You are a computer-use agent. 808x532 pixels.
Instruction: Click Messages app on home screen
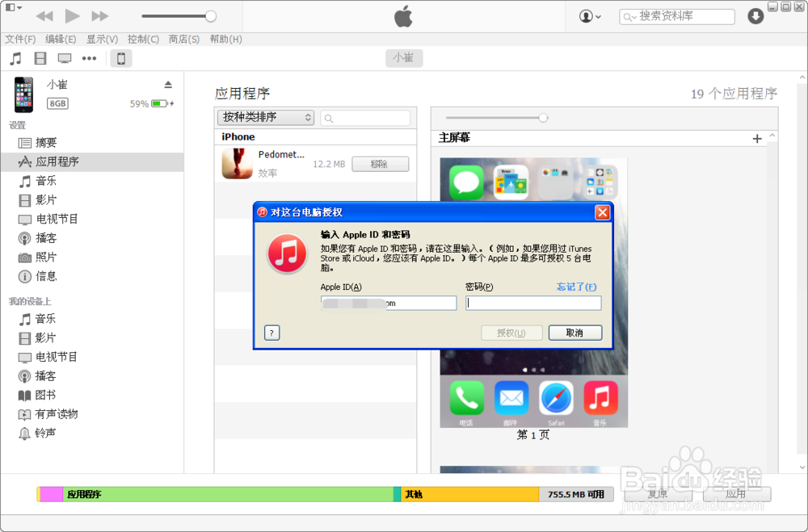click(x=466, y=182)
